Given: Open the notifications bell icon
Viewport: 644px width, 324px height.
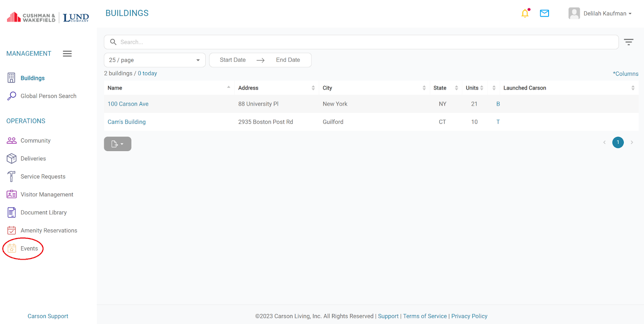Looking at the screenshot, I should tap(525, 14).
